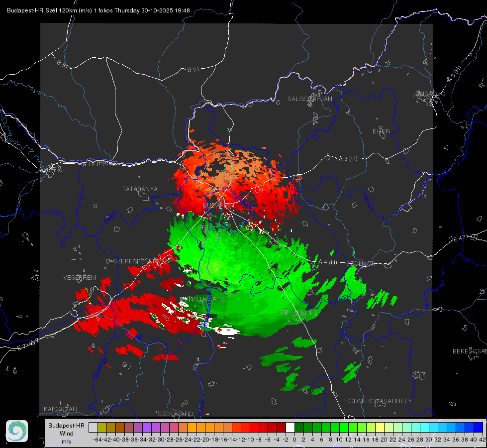
Task: Pick the yellow legend swatch between 18 and 20
Action: click(380, 427)
